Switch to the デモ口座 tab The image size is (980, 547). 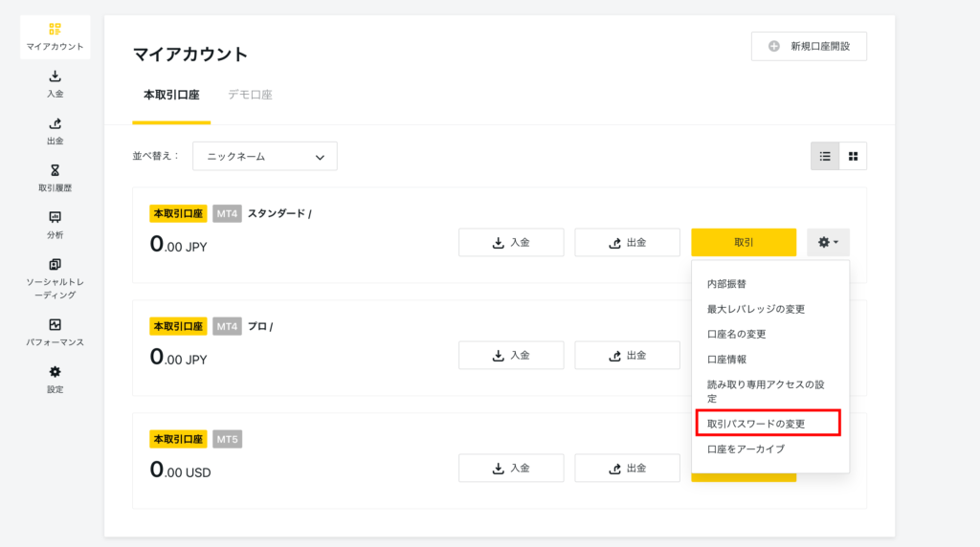coord(250,95)
